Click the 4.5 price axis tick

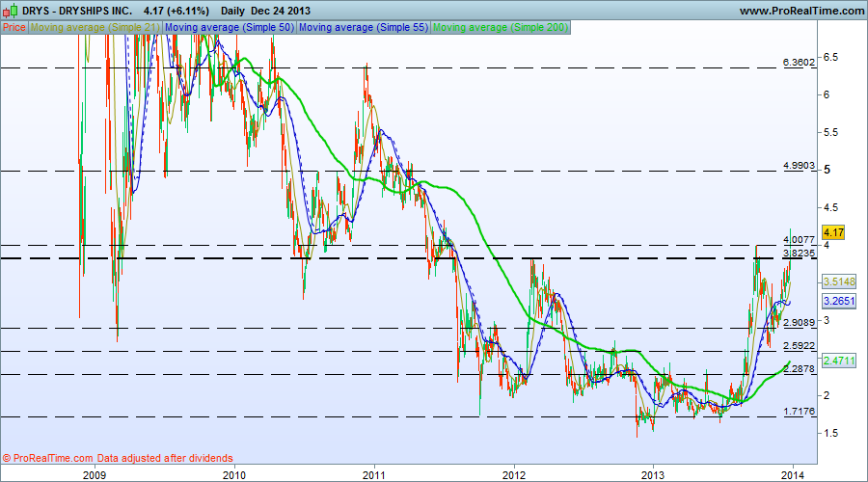pos(830,207)
